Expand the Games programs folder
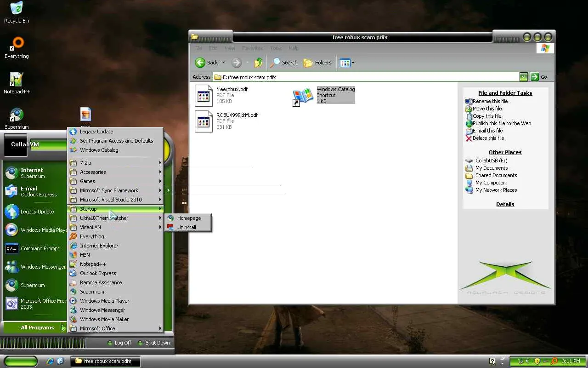Screen dimensions: 588x368 point(115,181)
